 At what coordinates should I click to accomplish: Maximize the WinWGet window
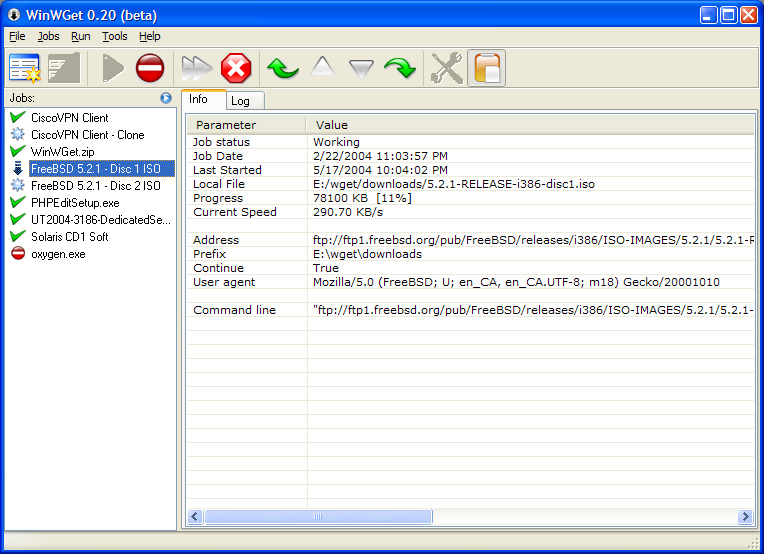click(x=729, y=15)
